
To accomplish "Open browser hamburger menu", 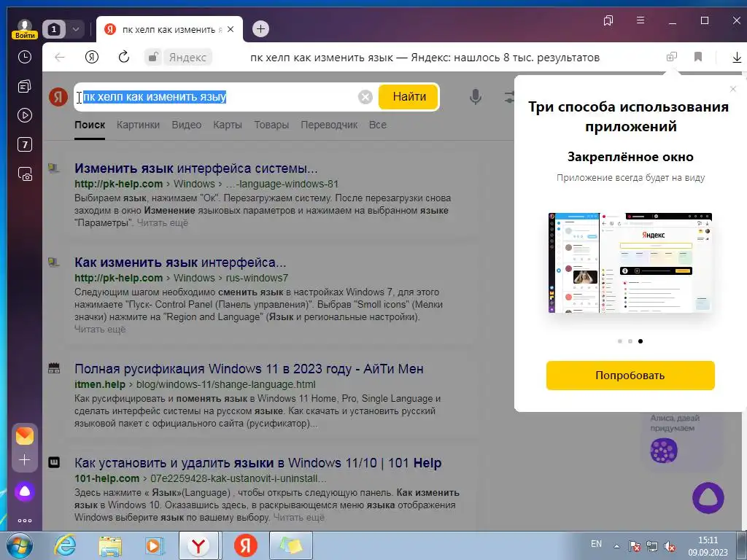I will [x=640, y=20].
